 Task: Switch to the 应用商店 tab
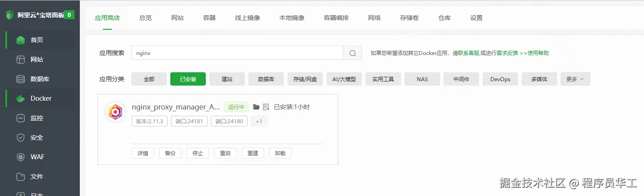pyautogui.click(x=107, y=18)
